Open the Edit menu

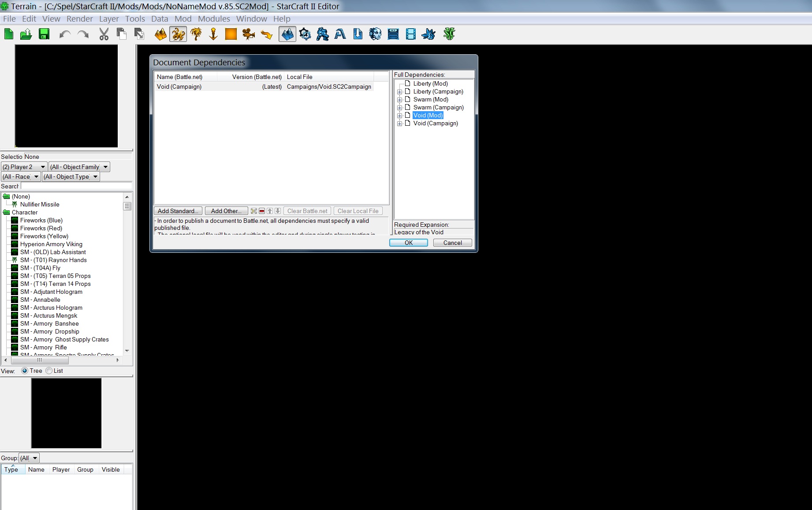tap(29, 19)
